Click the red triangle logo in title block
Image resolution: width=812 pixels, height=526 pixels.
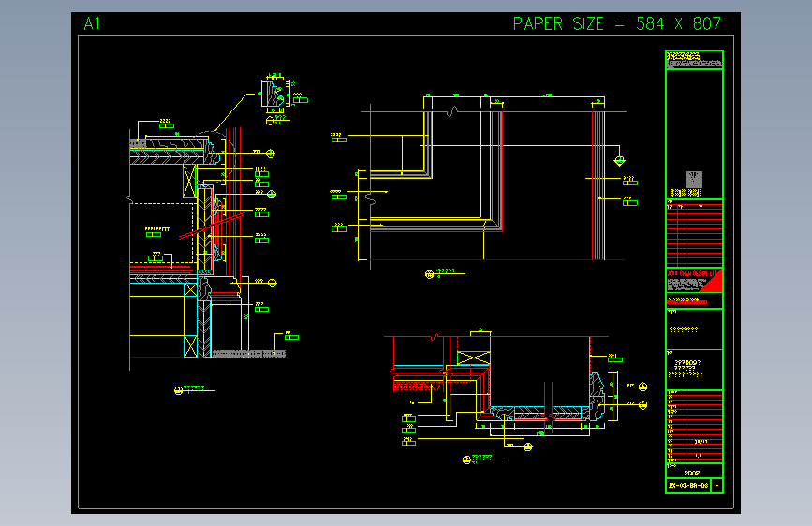tap(713, 282)
